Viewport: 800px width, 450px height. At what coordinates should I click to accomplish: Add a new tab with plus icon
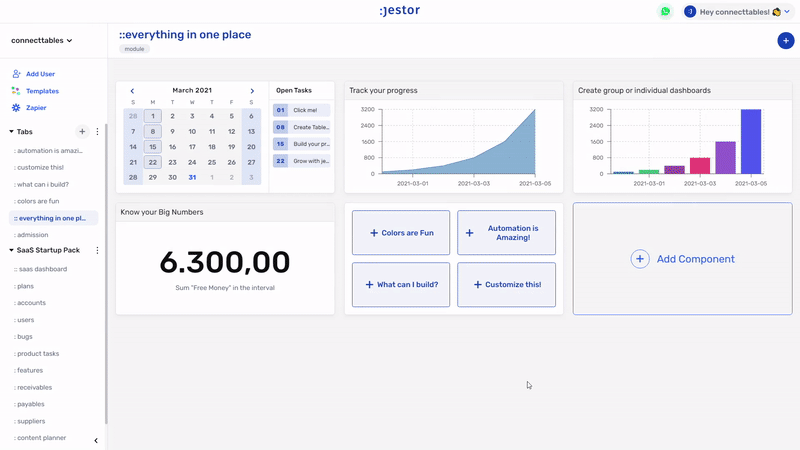click(82, 132)
